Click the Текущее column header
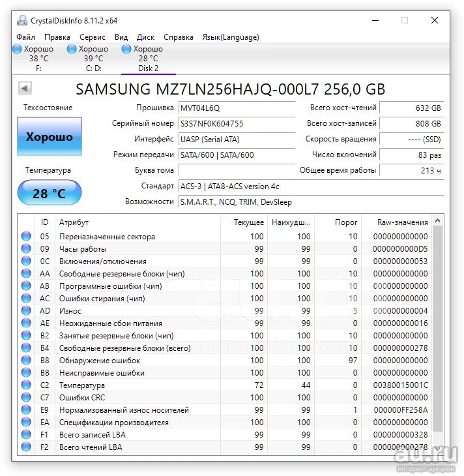464x476 pixels. (244, 222)
